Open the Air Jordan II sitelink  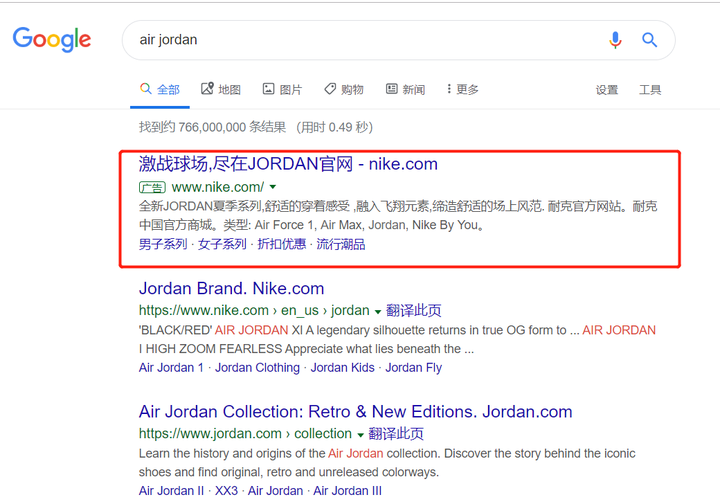click(x=171, y=491)
